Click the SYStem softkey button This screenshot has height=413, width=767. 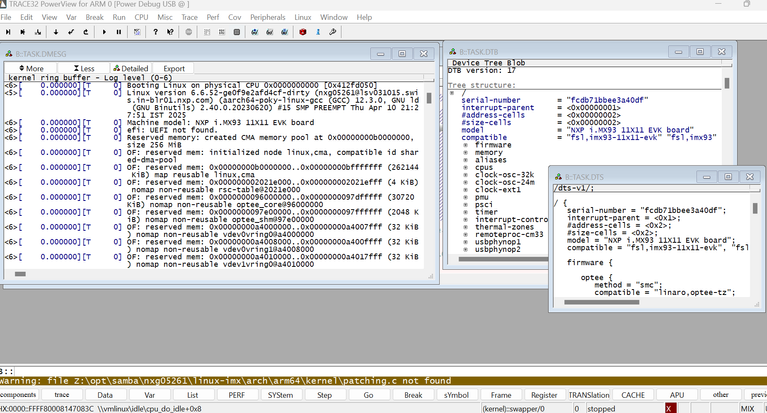(280, 395)
